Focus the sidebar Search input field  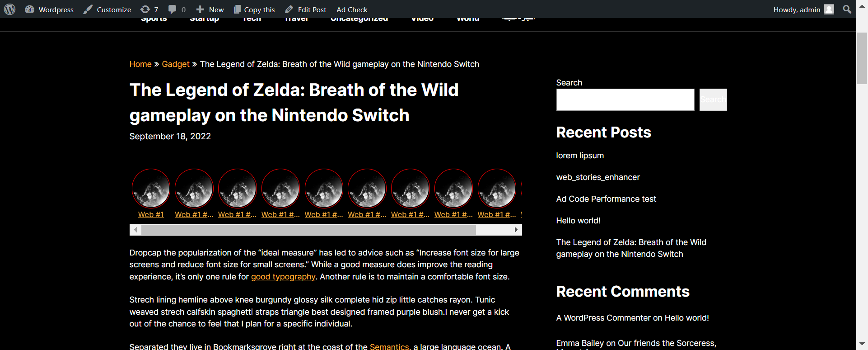[x=625, y=99]
